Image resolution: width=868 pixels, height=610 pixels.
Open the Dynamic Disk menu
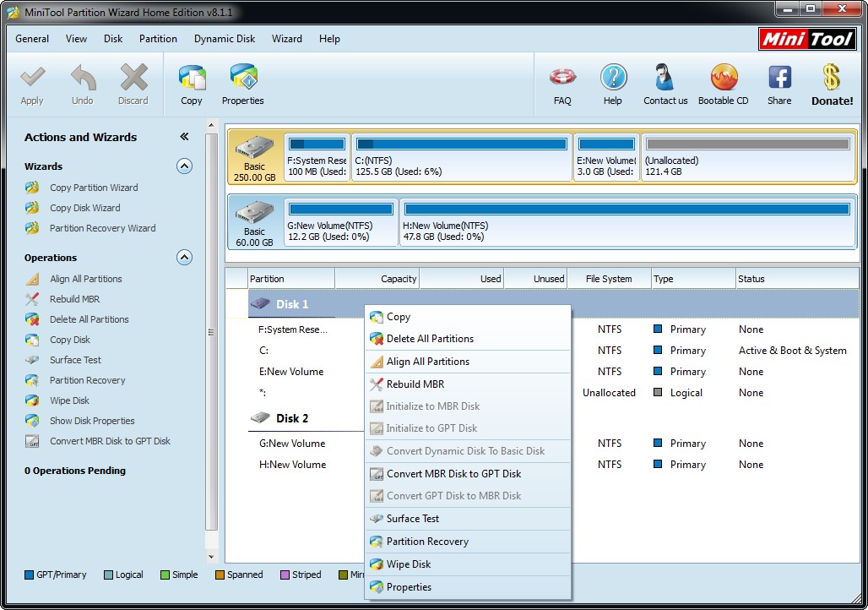[225, 39]
